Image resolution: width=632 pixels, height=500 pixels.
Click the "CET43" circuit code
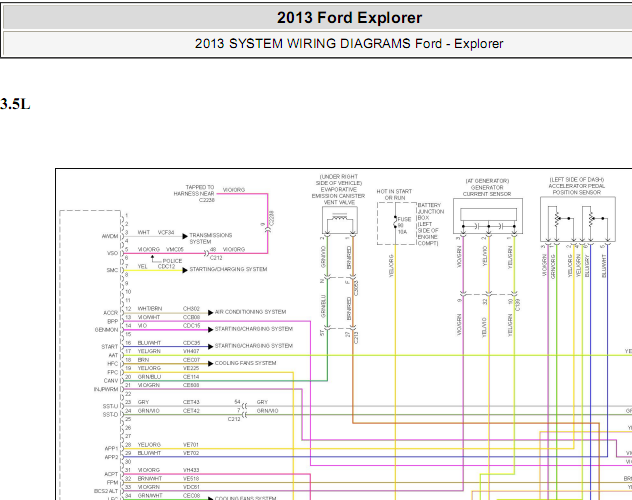point(191,402)
